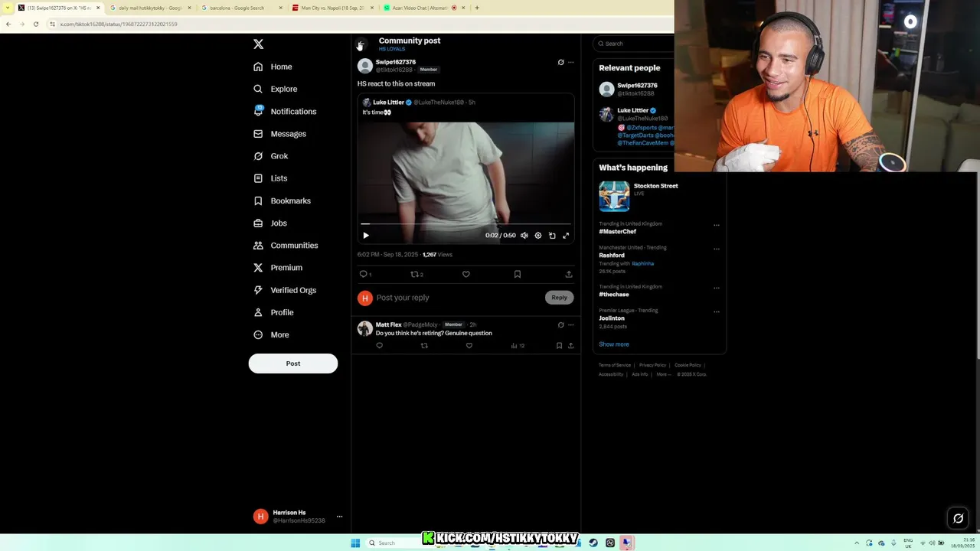
Task: Open more options for Joelinton trend
Action: click(x=717, y=311)
